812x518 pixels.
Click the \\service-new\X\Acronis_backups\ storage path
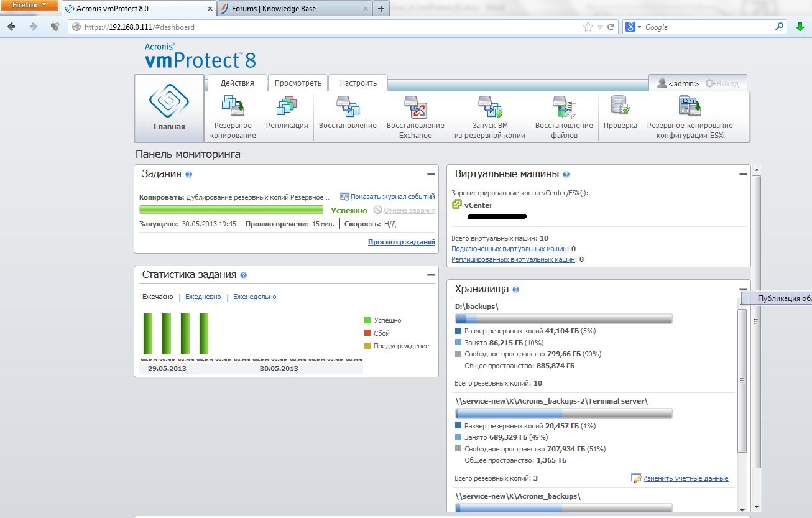pos(518,496)
